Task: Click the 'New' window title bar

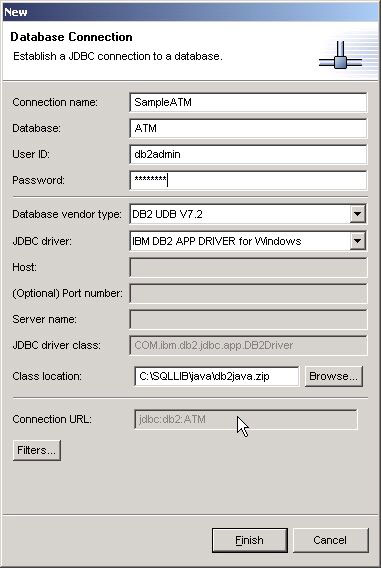Action: point(190,12)
